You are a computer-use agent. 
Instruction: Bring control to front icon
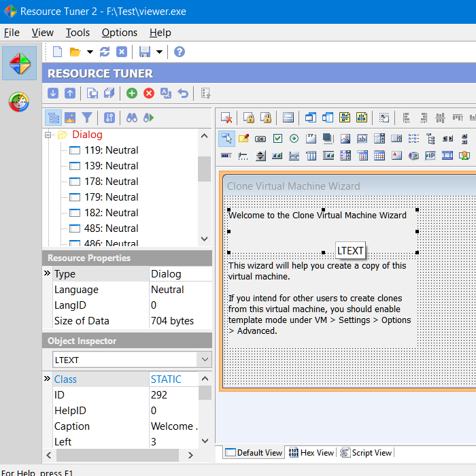coord(311,118)
